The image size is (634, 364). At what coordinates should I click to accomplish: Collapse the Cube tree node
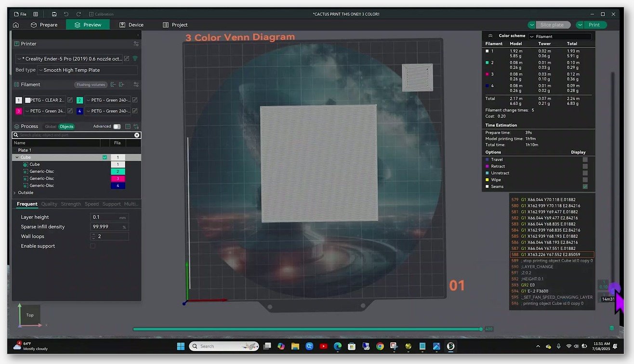tap(17, 157)
